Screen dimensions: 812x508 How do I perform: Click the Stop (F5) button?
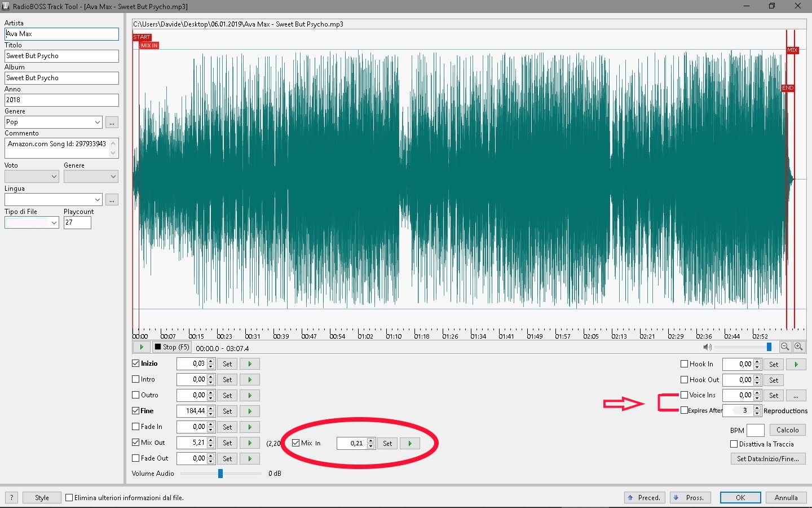[x=172, y=347]
